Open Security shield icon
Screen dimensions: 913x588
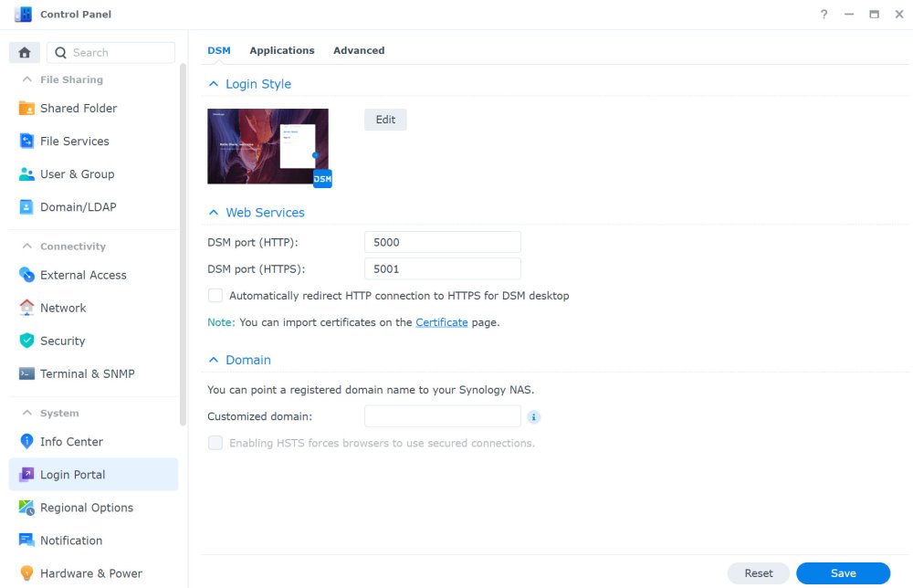26,341
